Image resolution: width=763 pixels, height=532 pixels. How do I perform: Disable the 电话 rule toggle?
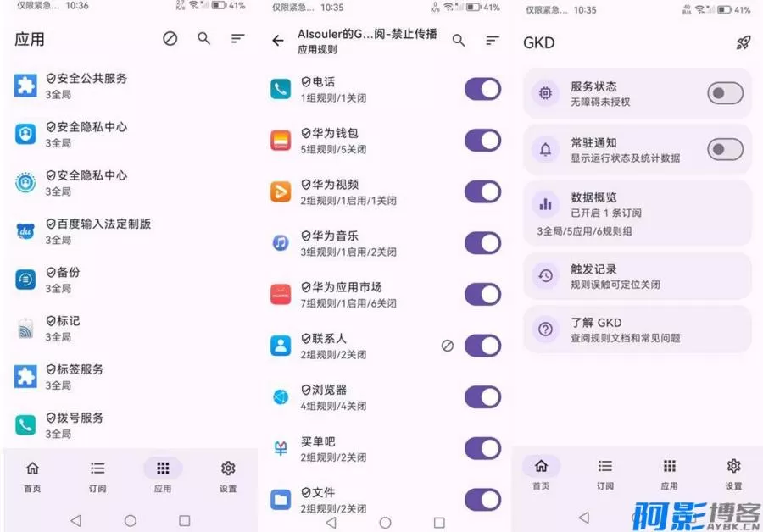point(482,88)
